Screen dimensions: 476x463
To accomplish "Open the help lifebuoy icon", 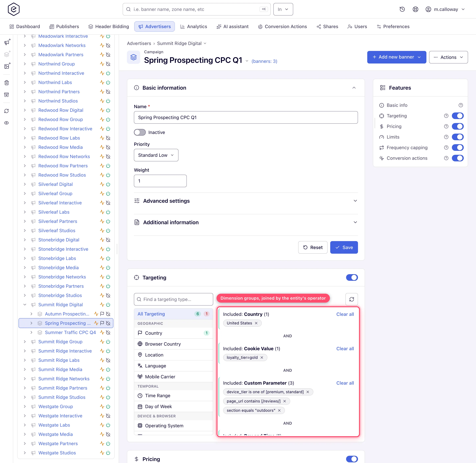I will pos(416,9).
